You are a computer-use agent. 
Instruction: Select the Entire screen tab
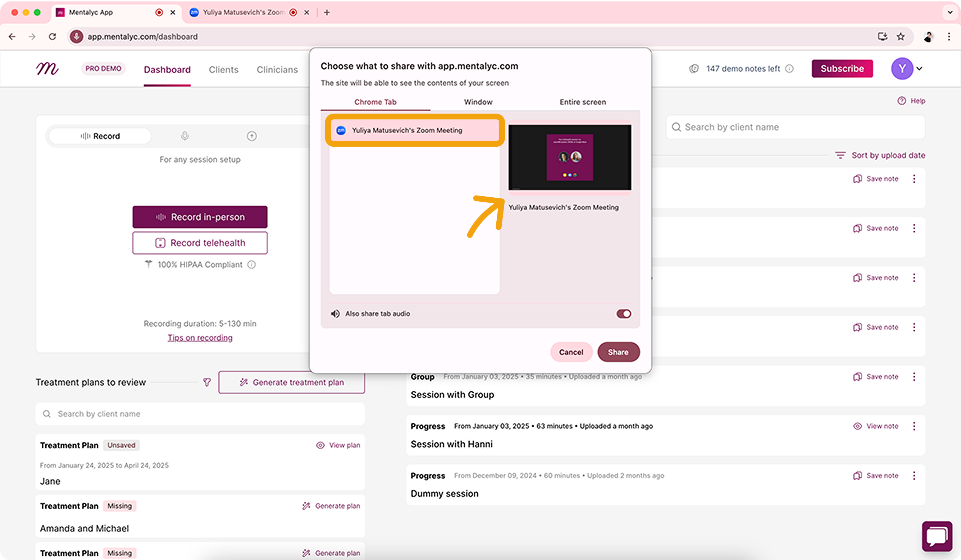click(x=582, y=102)
